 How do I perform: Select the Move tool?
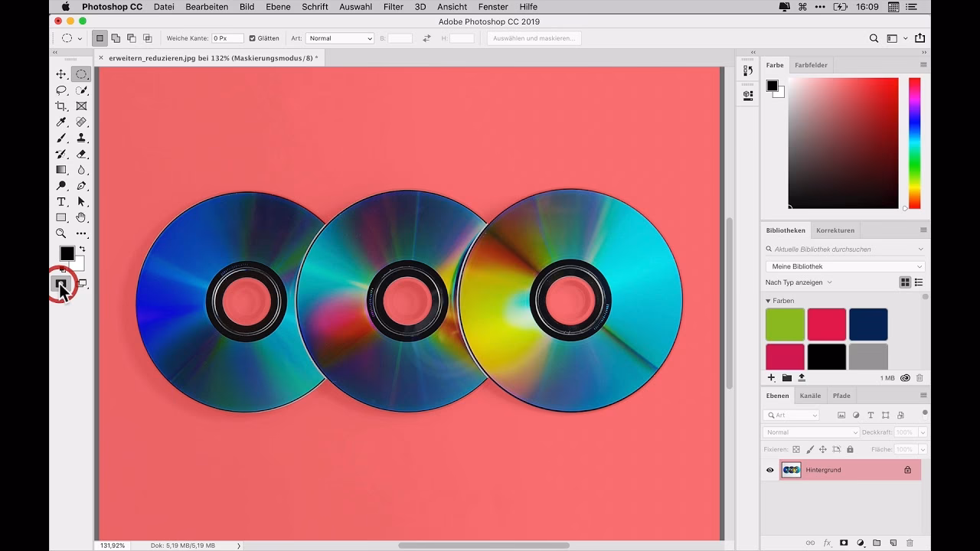tap(61, 74)
